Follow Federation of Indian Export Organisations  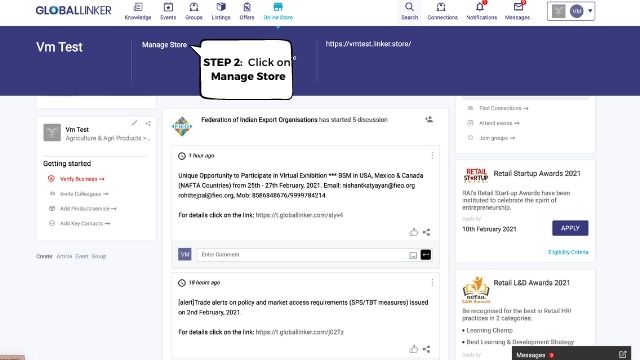429,120
